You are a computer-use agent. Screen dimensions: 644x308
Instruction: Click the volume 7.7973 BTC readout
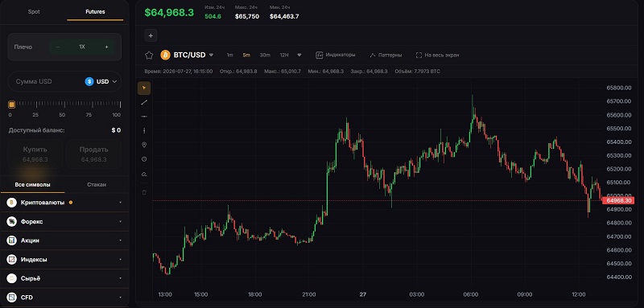[417, 72]
